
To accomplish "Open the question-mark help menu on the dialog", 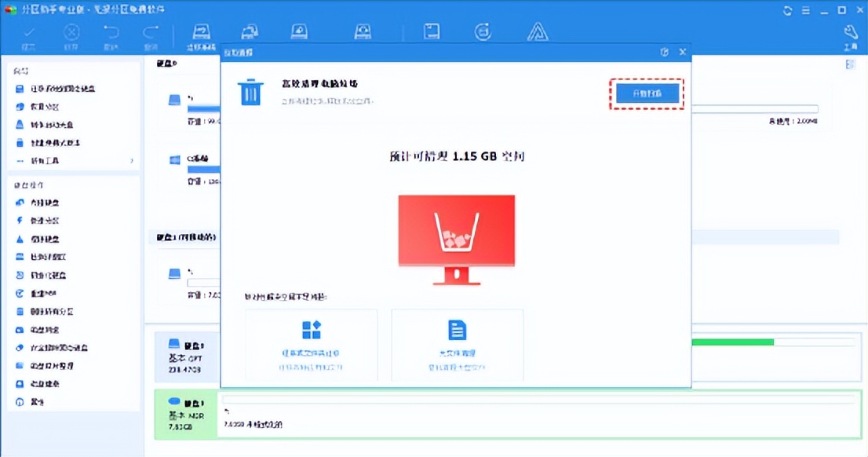I will pyautogui.click(x=664, y=52).
